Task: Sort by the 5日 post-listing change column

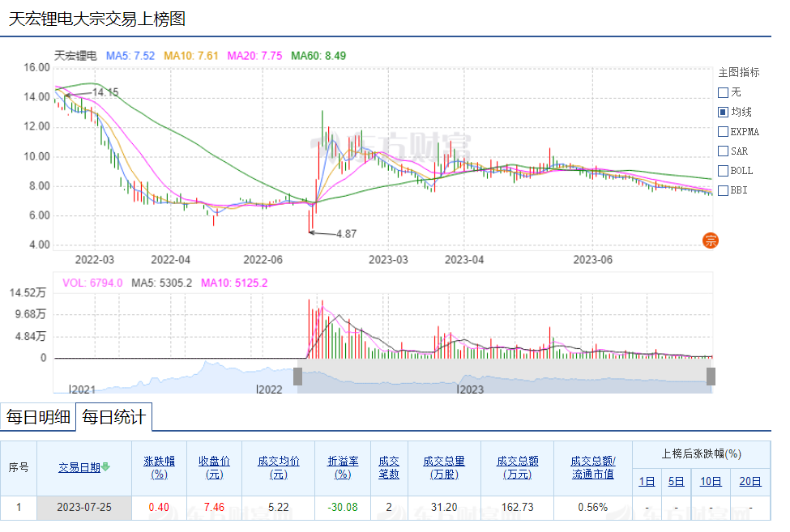Action: pyautogui.click(x=676, y=481)
